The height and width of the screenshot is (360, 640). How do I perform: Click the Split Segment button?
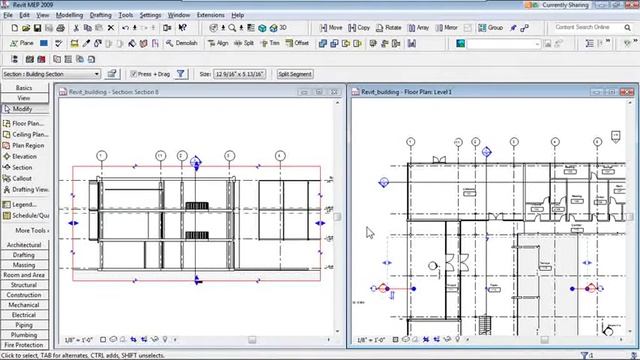295,74
